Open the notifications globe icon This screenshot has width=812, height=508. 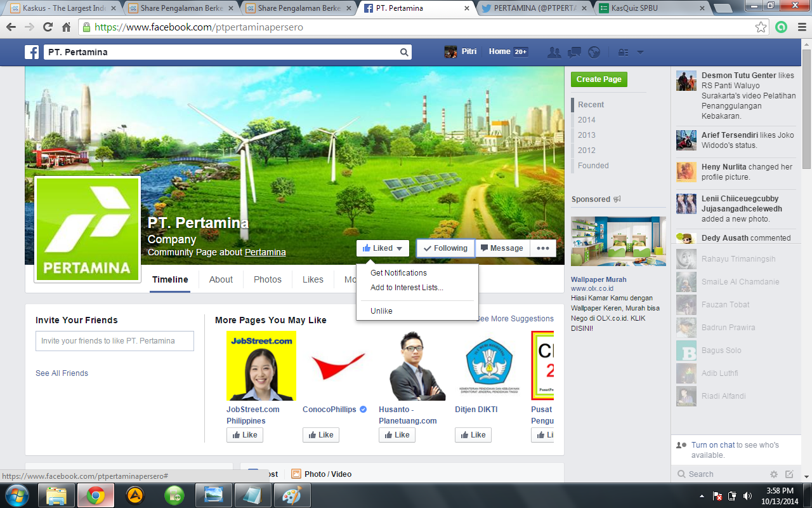point(594,52)
